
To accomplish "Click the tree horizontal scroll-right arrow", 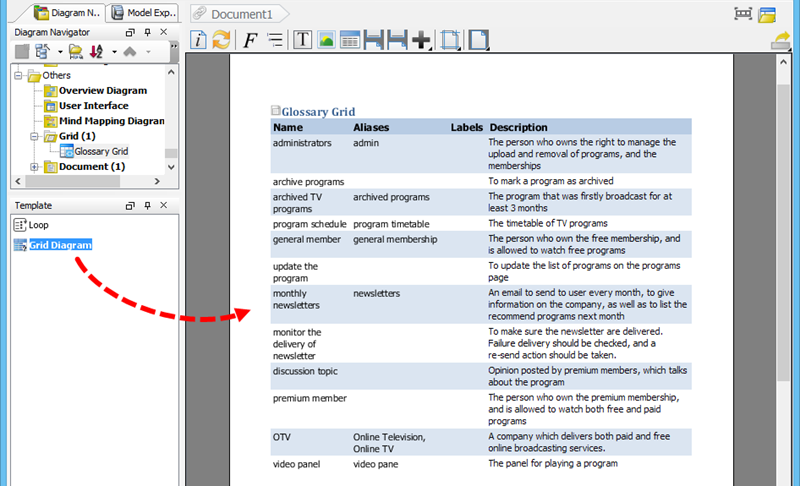I will [x=157, y=181].
